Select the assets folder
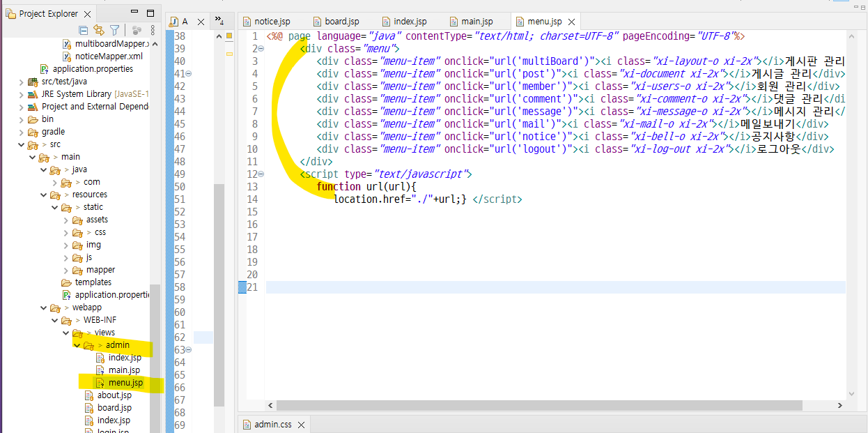868x433 pixels. pos(97,220)
